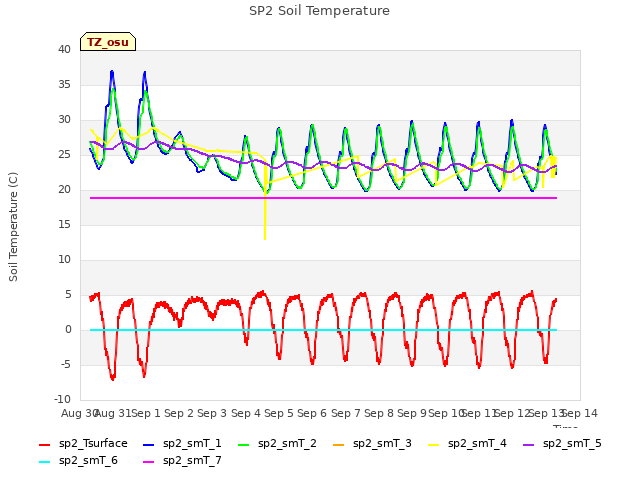Click the sp2_smT_6 legend label
This screenshot has height=480, width=640.
coord(88,460)
